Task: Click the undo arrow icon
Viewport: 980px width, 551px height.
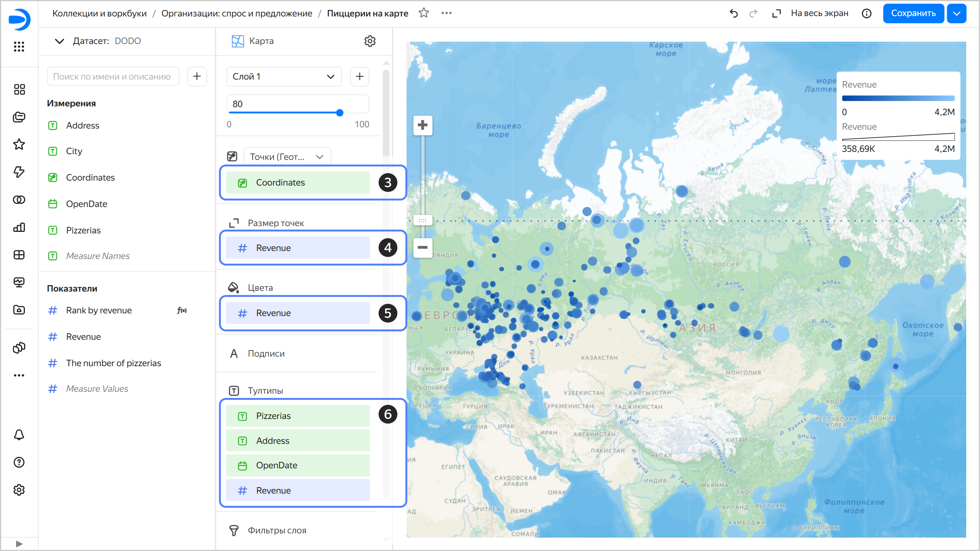Action: point(734,13)
